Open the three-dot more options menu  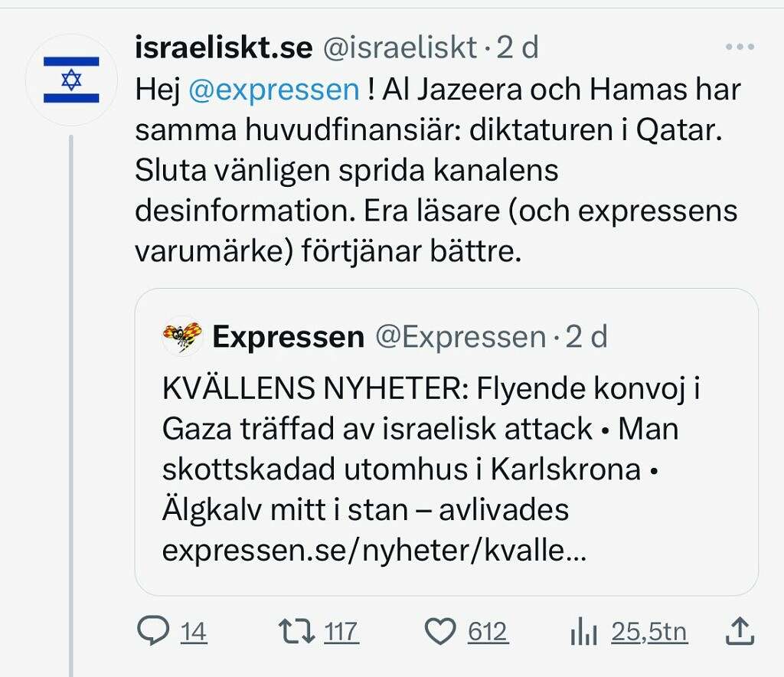740,47
